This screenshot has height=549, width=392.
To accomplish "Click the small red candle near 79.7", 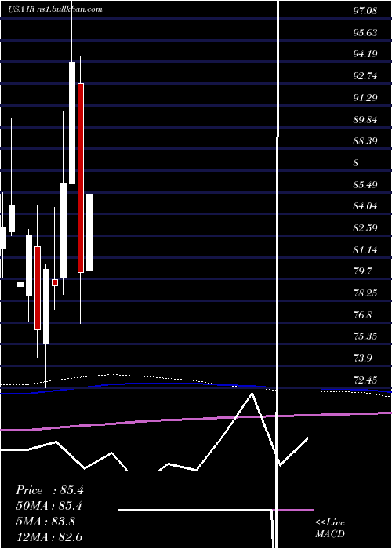I will click(55, 282).
